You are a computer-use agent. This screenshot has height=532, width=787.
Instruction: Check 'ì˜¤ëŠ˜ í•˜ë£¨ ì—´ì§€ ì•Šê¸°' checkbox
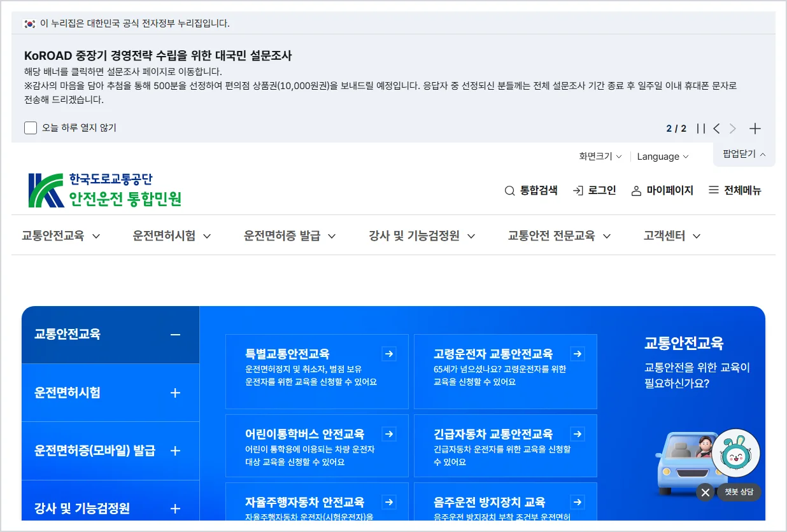(x=31, y=128)
